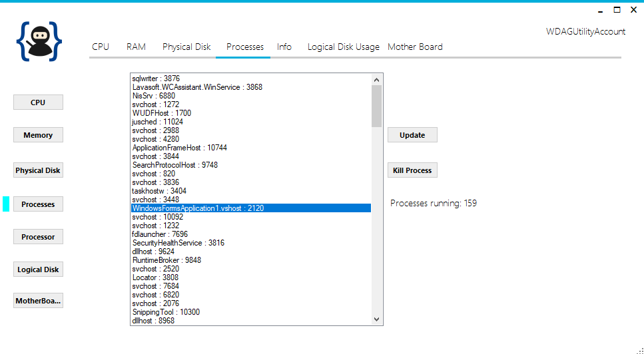Select the Logical Disk Usage tab
Screen dimensions: 644x354
click(x=343, y=47)
